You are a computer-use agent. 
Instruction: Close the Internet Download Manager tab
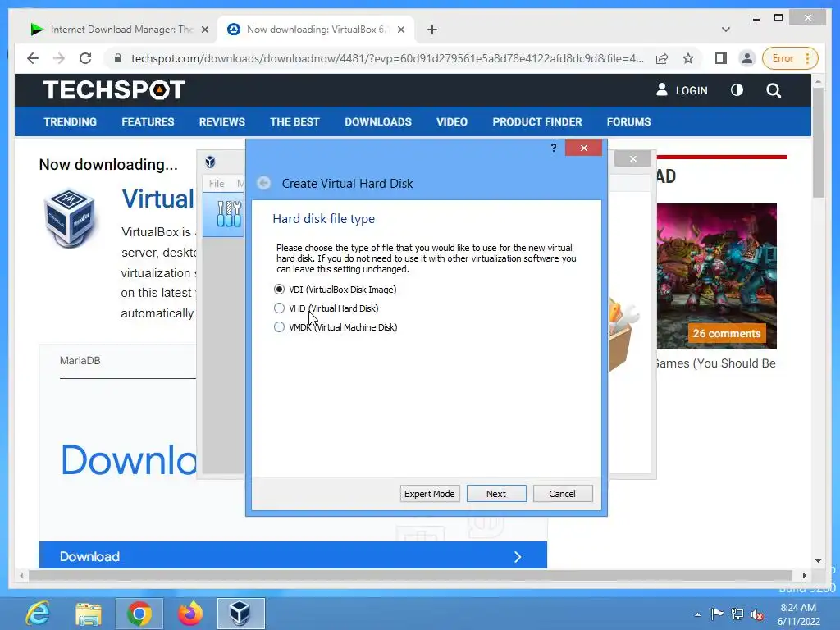coord(204,30)
